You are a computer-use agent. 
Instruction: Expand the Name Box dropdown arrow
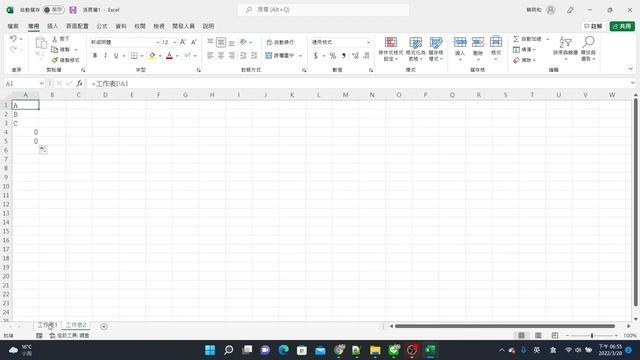[x=41, y=83]
